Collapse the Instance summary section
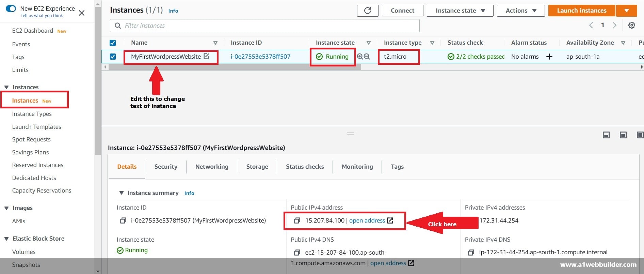 pos(122,193)
